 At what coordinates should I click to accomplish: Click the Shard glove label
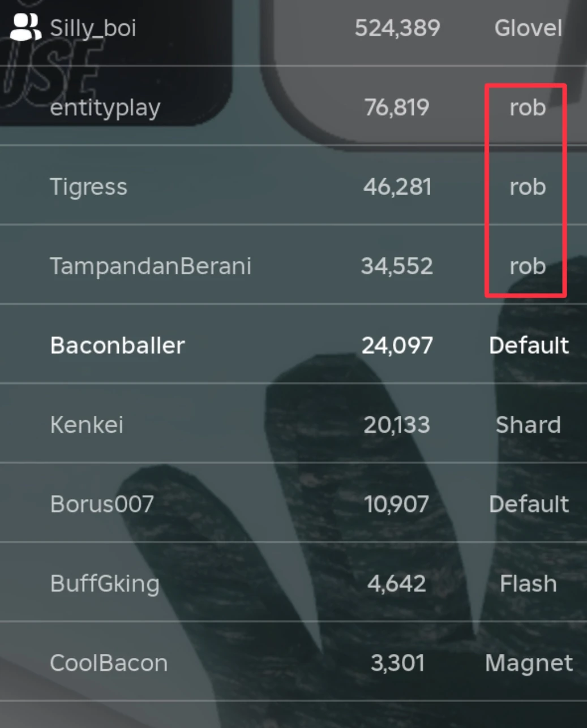(528, 425)
